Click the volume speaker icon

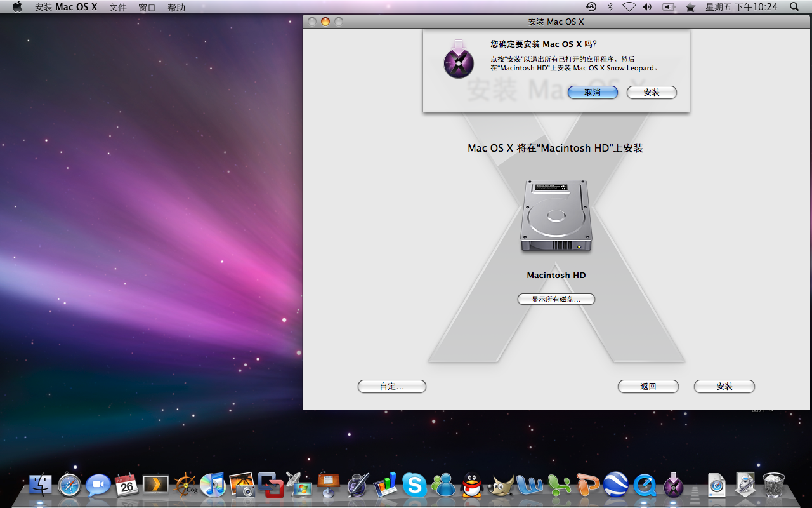pyautogui.click(x=647, y=7)
